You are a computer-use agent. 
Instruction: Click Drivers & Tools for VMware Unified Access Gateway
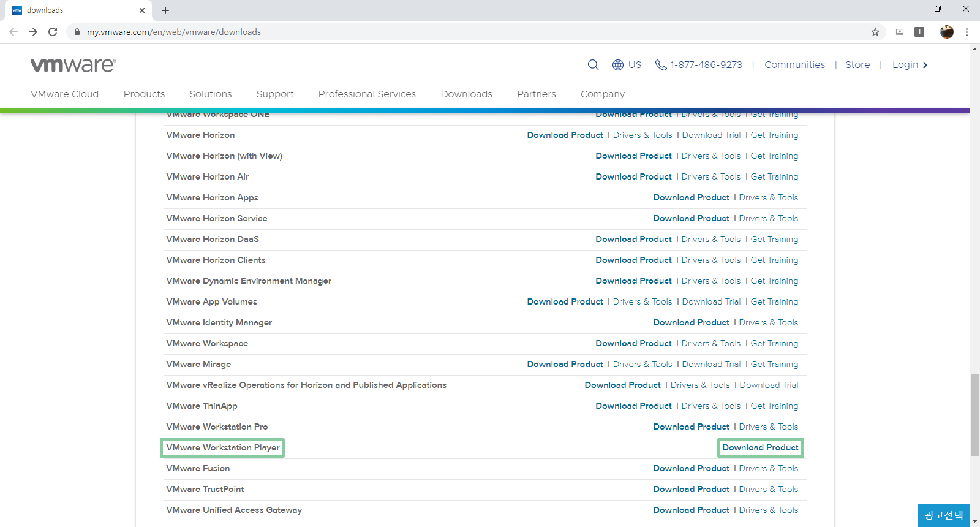pyautogui.click(x=769, y=510)
